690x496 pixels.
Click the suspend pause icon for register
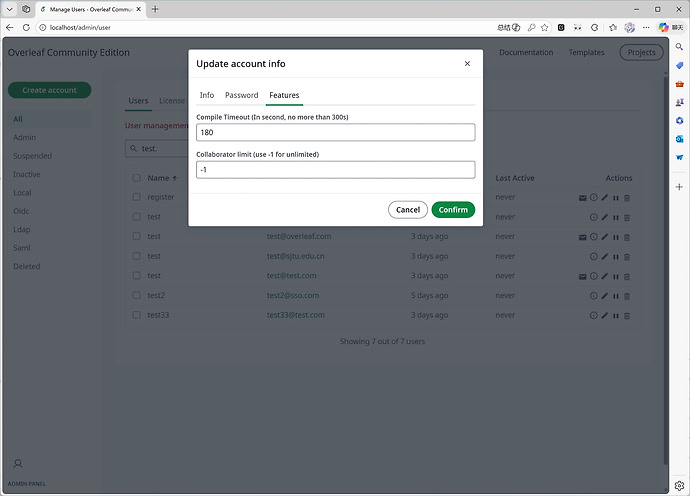616,198
